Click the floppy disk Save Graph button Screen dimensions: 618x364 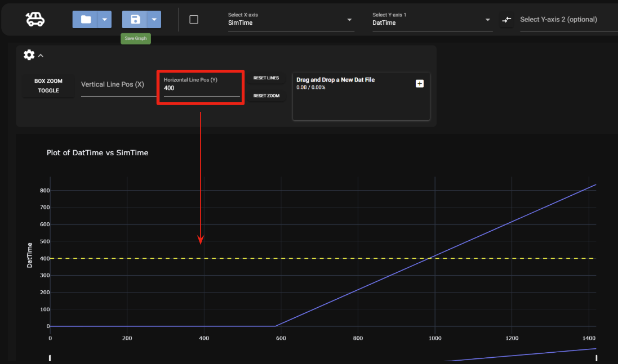pos(135,20)
